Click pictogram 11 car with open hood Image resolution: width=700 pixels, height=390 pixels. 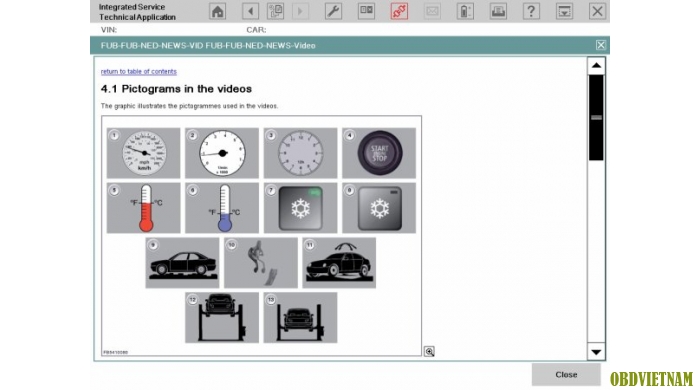[x=339, y=263]
